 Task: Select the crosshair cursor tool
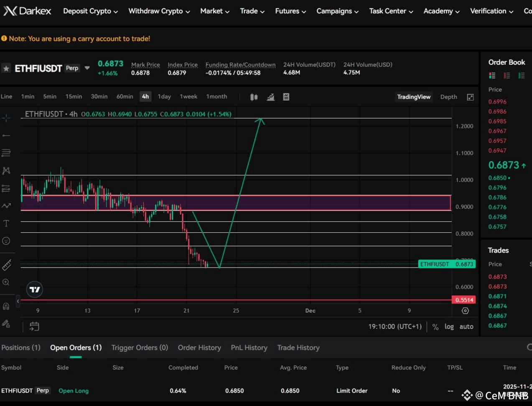click(6, 118)
